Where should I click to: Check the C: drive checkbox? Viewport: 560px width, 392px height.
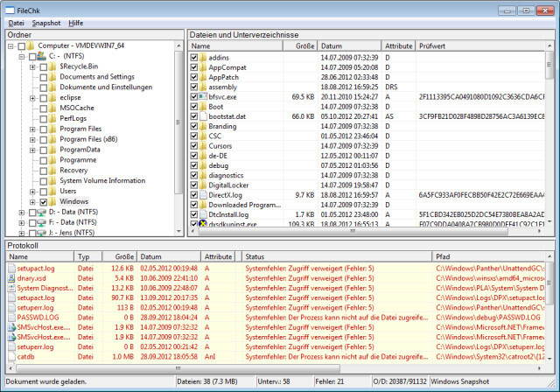coord(32,56)
